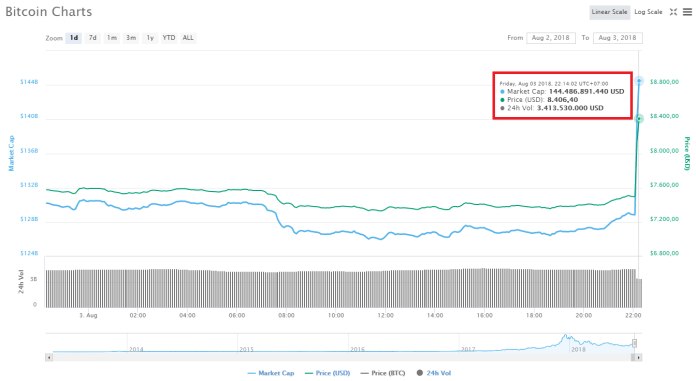Click the 24h Vol axis title
The image size is (696, 381).
(21, 281)
